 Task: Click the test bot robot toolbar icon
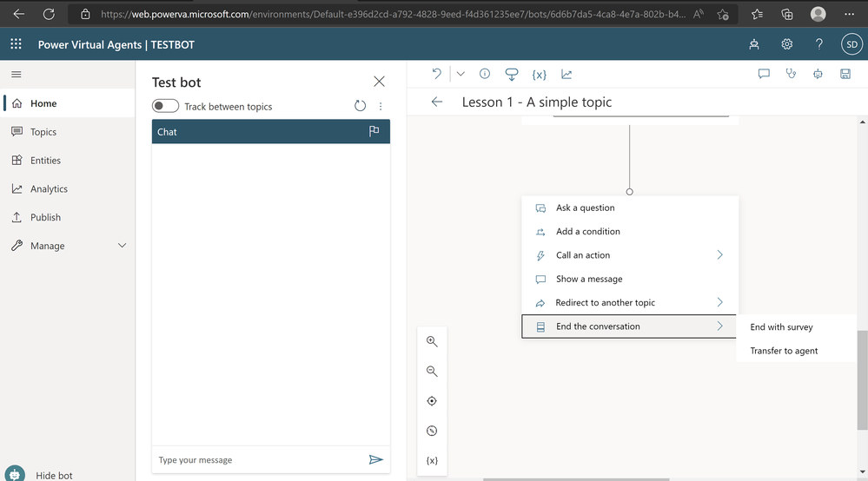[818, 74]
